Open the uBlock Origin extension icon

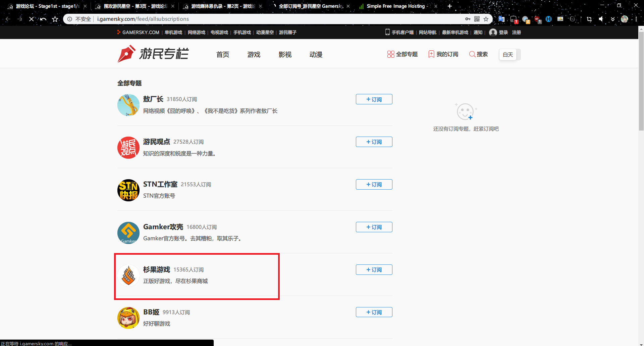pos(537,19)
